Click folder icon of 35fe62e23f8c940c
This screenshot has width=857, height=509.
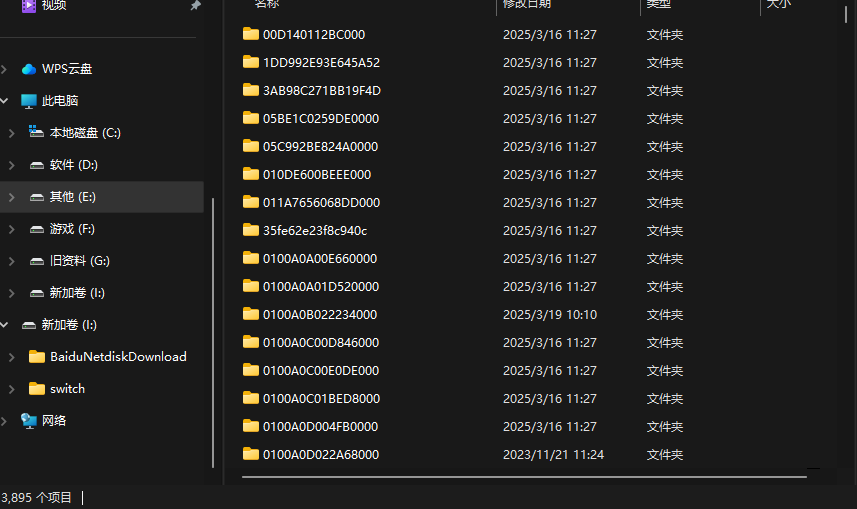click(251, 230)
